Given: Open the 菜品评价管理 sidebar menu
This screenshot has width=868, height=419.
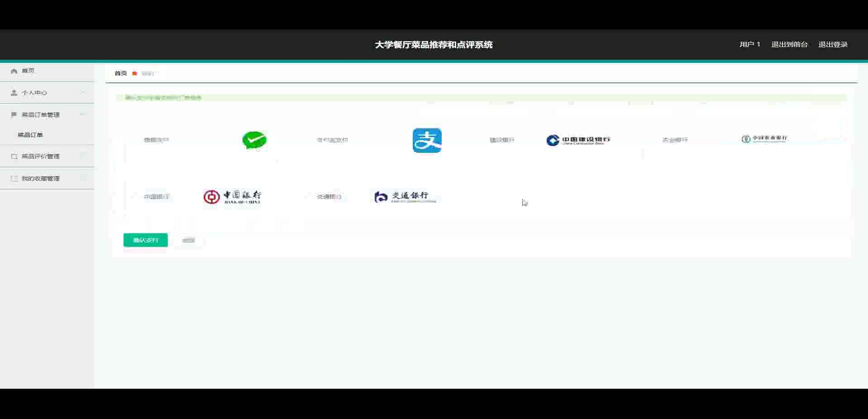Looking at the screenshot, I should (47, 156).
